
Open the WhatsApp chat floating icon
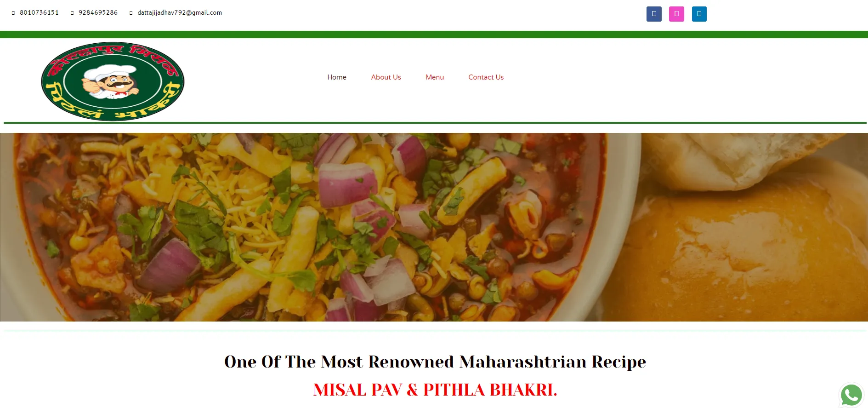pos(851,395)
